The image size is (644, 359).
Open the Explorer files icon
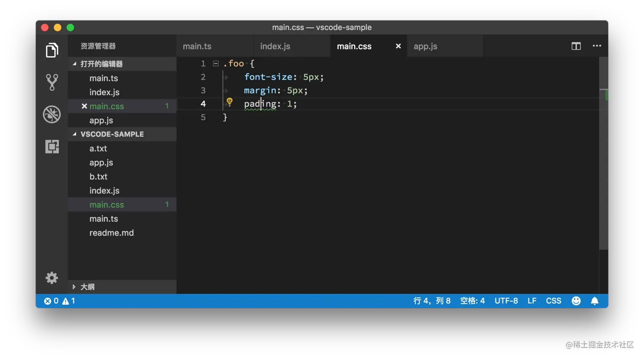click(x=52, y=50)
